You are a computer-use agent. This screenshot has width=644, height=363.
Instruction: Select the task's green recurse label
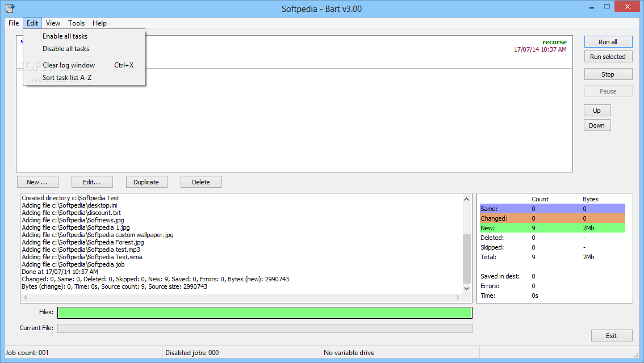554,42
